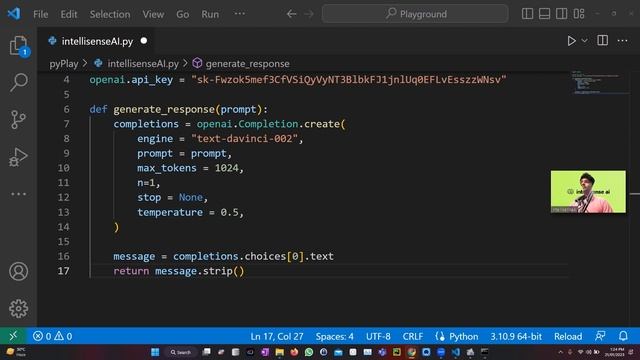Select interpreter 3.10.9 64-bit
Viewport: 640px width, 360px height.
[516, 336]
